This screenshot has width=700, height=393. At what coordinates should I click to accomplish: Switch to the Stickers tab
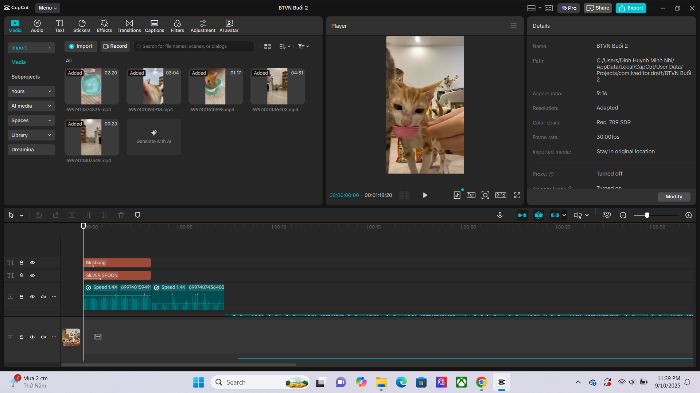point(82,26)
